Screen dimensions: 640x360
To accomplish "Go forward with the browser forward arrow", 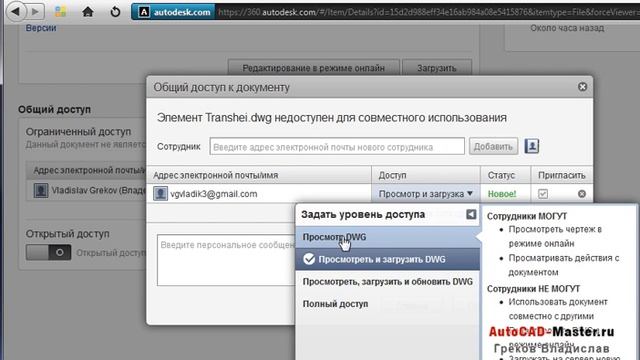I will [x=36, y=11].
